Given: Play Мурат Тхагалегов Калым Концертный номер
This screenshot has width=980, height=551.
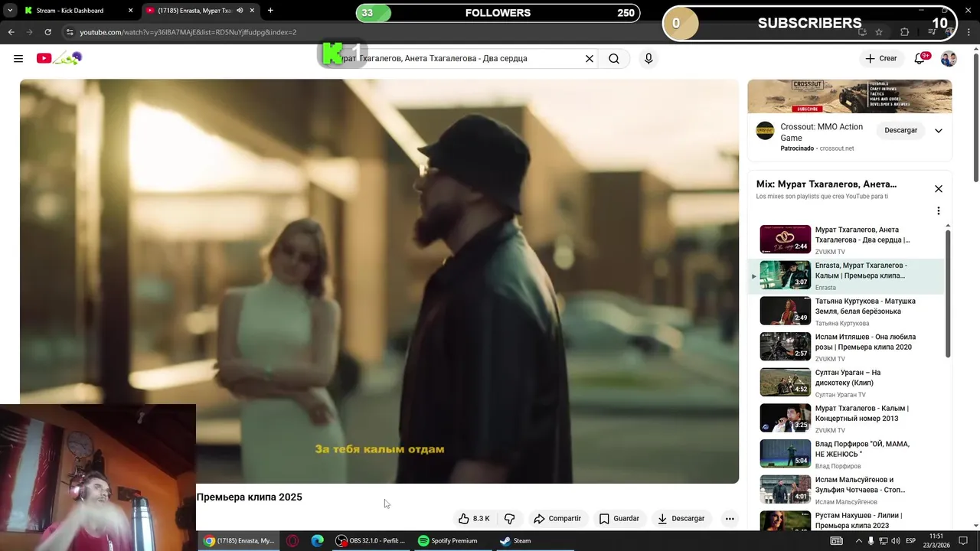Looking at the screenshot, I should (x=846, y=419).
